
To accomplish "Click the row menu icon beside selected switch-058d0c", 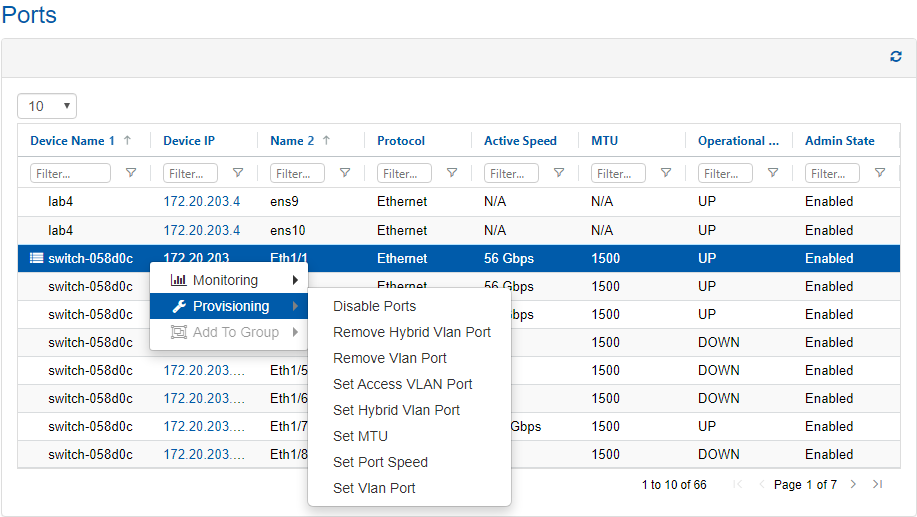I will coord(37,258).
